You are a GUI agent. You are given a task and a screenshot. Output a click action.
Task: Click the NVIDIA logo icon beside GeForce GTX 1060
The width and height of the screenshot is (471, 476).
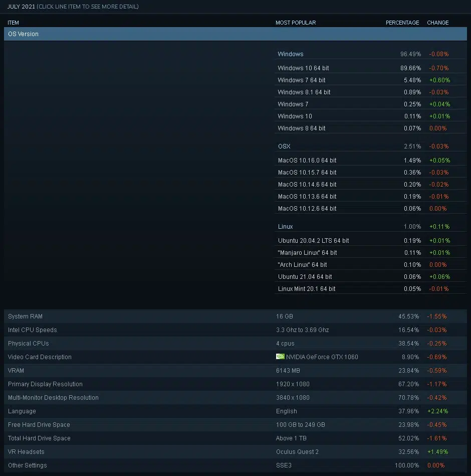[x=280, y=357]
